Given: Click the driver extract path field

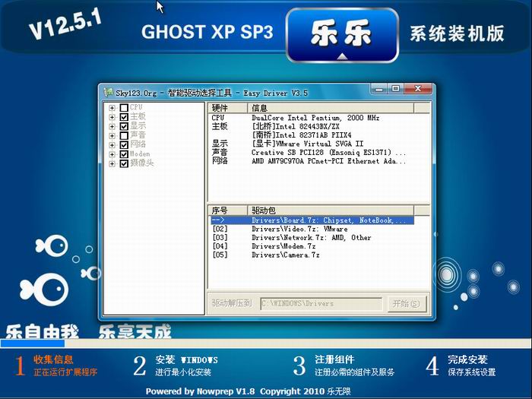Looking at the screenshot, I should (321, 304).
